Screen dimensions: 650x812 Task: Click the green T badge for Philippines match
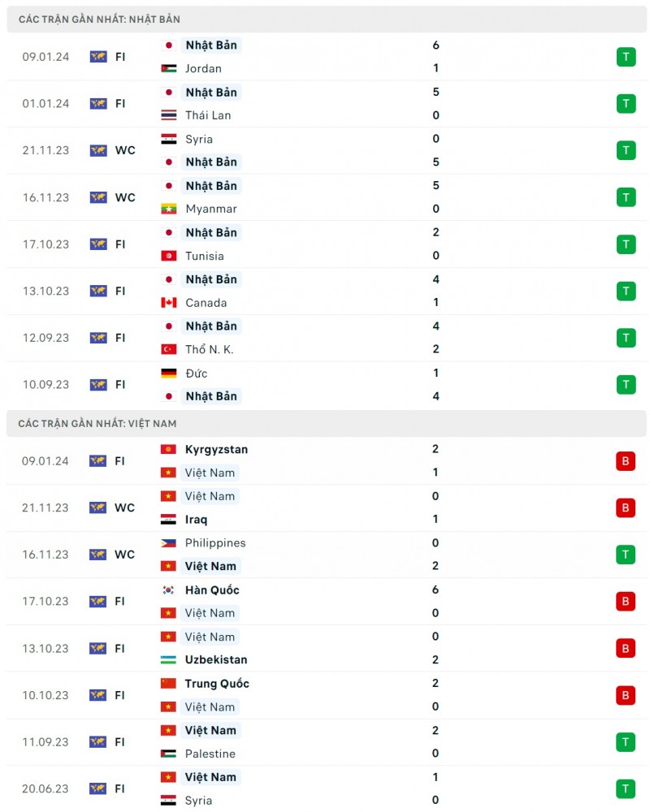(x=626, y=555)
